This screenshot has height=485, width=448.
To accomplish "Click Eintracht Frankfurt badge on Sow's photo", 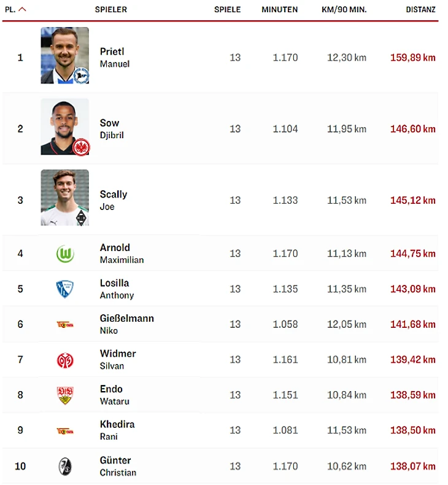I will tap(81, 147).
